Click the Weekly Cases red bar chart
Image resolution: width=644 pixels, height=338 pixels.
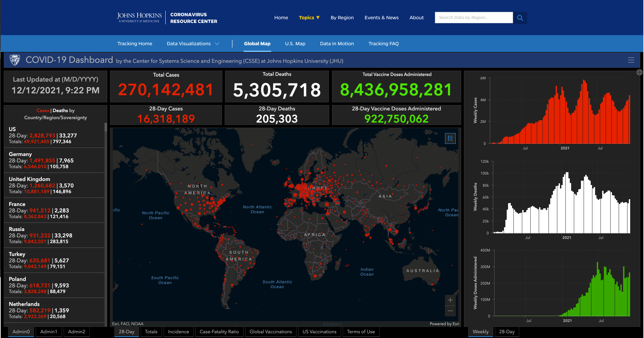point(560,111)
